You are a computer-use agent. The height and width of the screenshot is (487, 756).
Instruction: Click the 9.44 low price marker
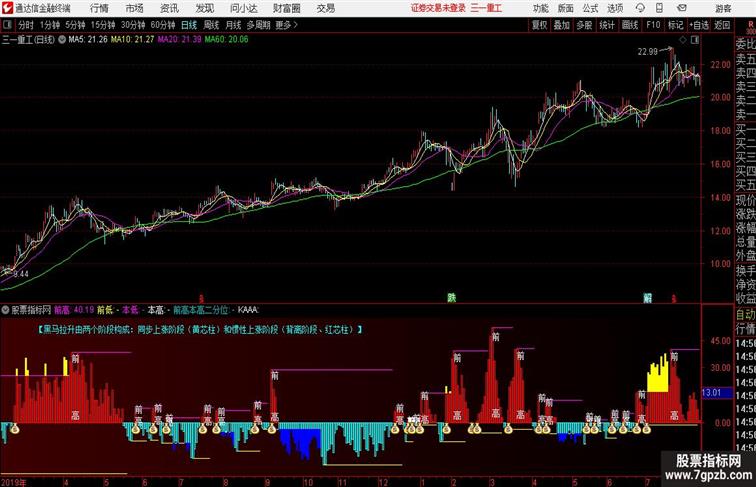pos(21,274)
